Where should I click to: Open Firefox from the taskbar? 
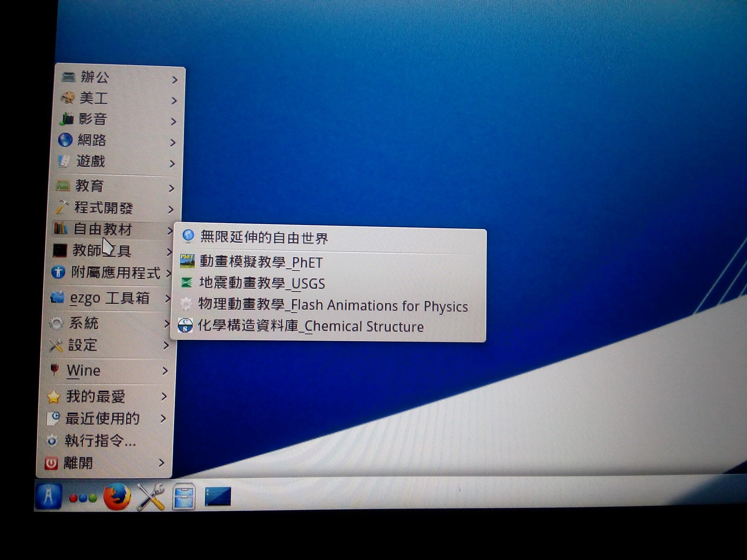coord(116,497)
